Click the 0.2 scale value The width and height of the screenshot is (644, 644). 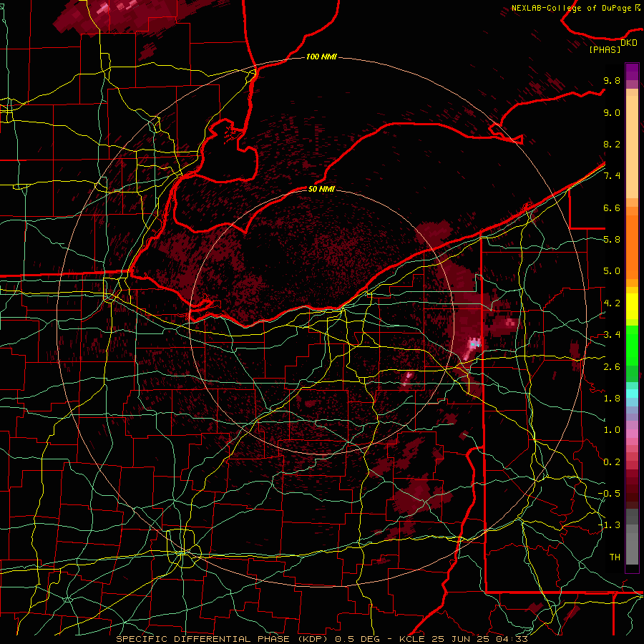pos(612,462)
